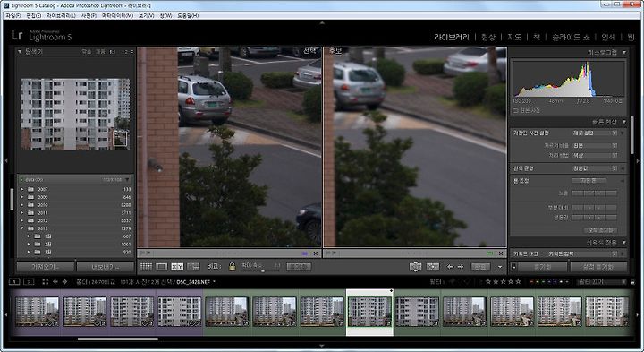Filter by red color label swatch
This screenshot has width=644, height=352.
coord(531,282)
